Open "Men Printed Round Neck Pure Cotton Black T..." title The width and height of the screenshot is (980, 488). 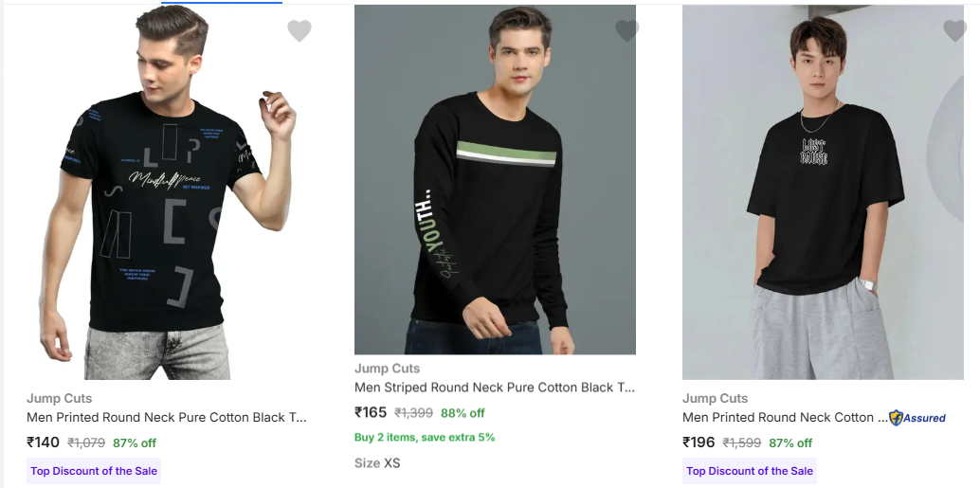coord(167,417)
